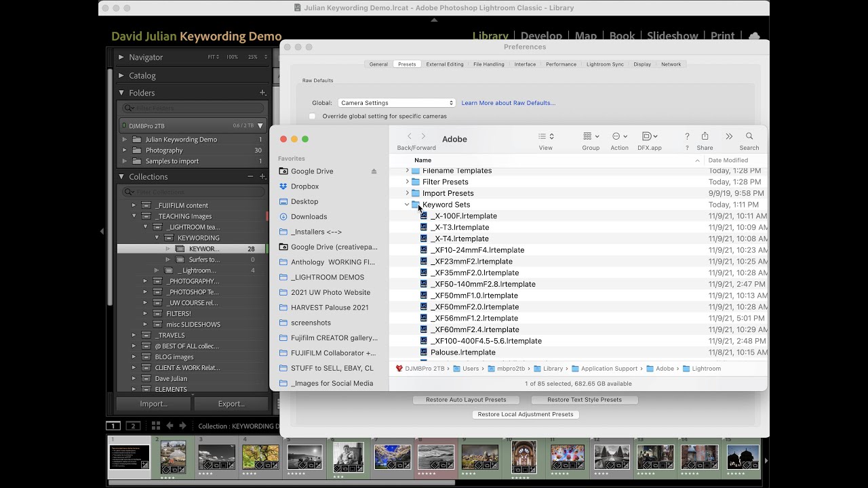Open the Finder Search icon
Image resolution: width=868 pixels, height=488 pixels.
(x=749, y=136)
